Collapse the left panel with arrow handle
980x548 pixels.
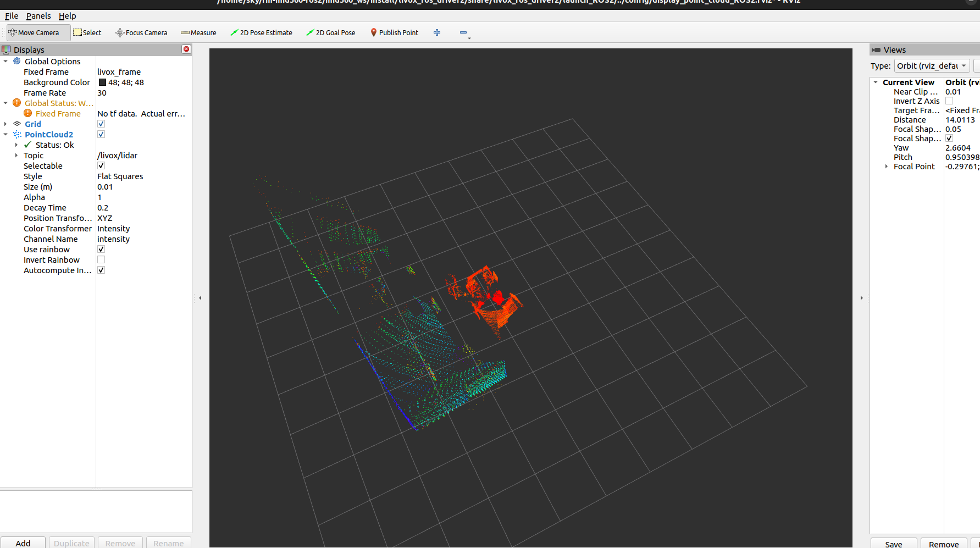point(200,298)
